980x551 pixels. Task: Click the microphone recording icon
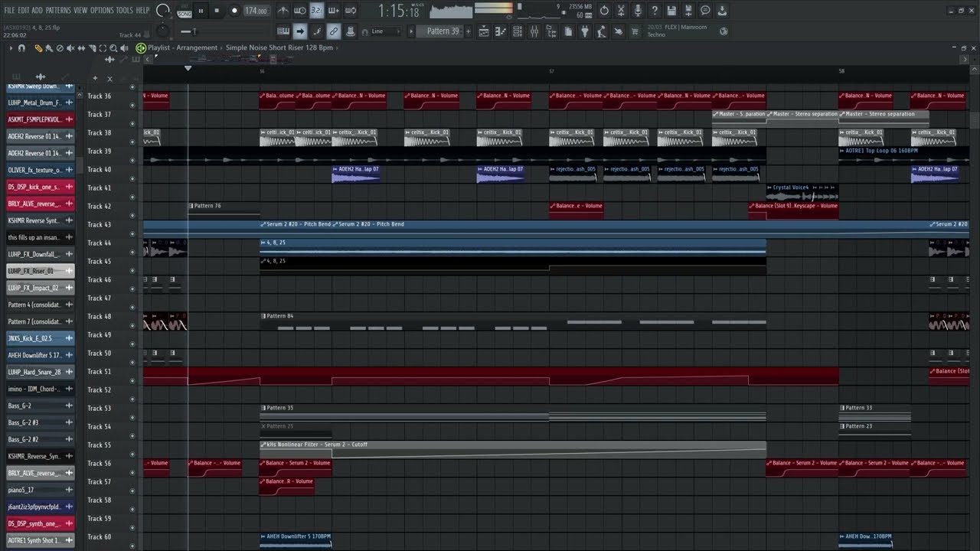637,11
